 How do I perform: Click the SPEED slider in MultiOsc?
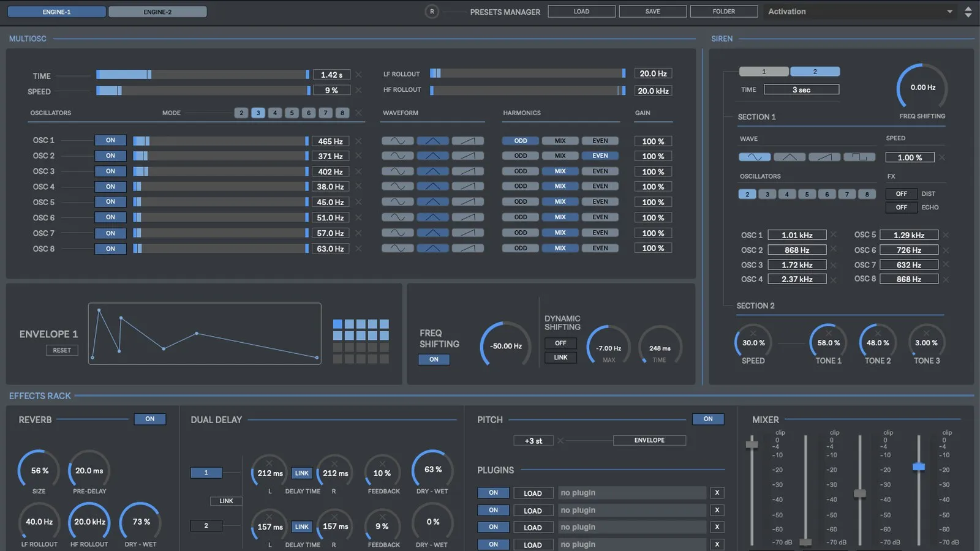[x=203, y=91]
